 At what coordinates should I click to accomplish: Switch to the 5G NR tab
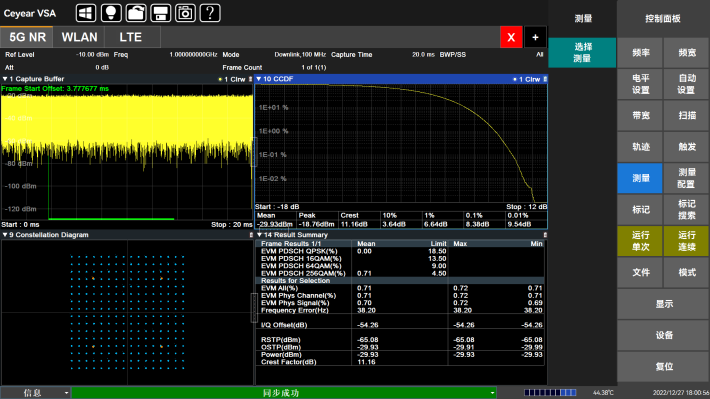(27, 37)
